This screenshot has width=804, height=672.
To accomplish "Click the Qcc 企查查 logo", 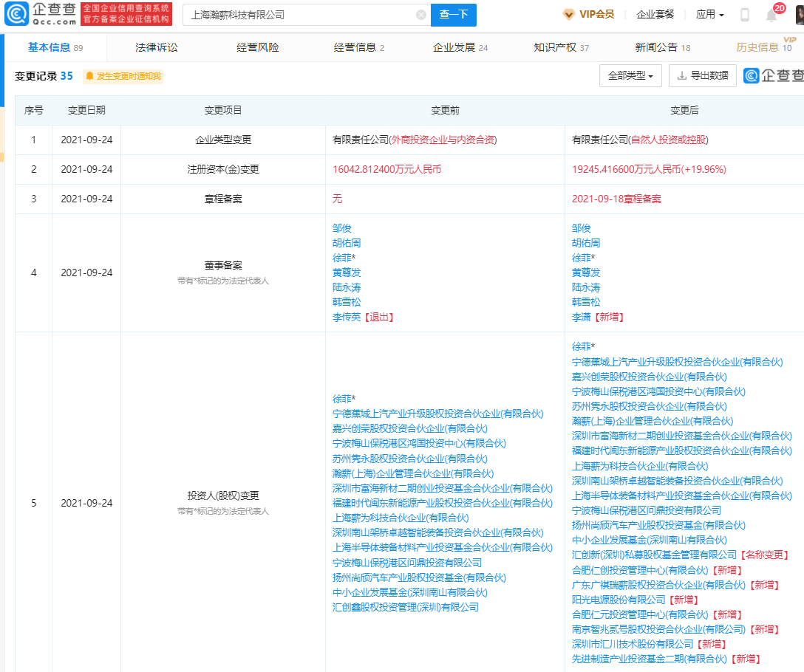I will (x=41, y=14).
